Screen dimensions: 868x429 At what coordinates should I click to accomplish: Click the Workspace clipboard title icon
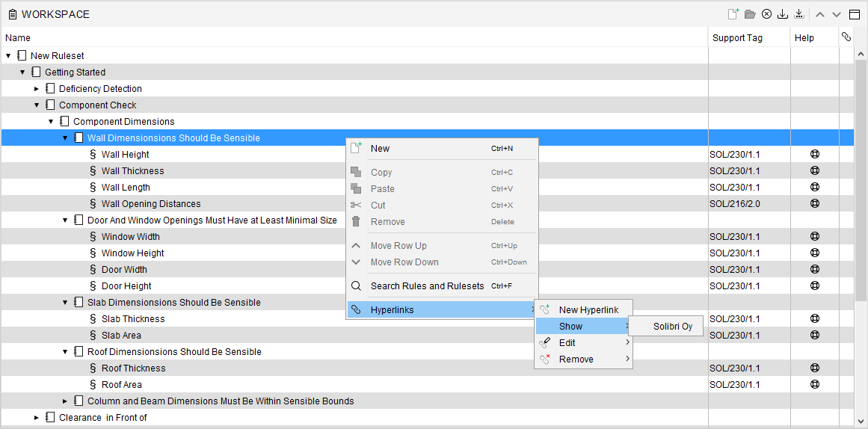12,14
